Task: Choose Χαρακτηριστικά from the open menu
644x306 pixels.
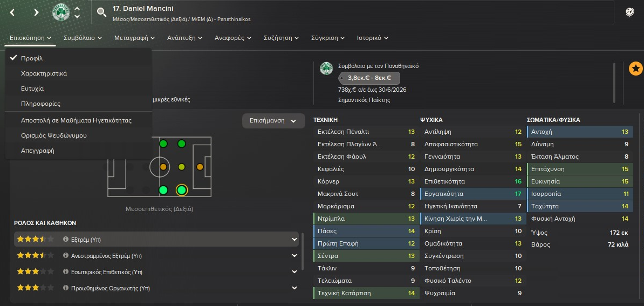Action: 44,73
